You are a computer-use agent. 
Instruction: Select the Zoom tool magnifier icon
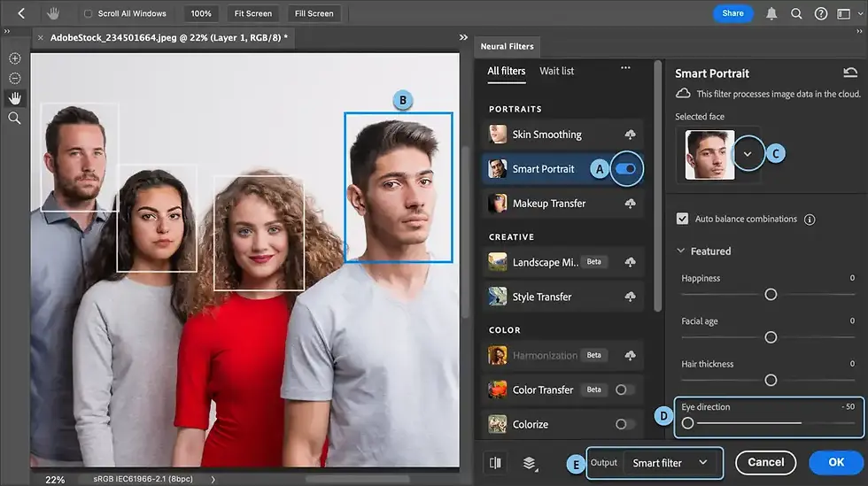[15, 118]
